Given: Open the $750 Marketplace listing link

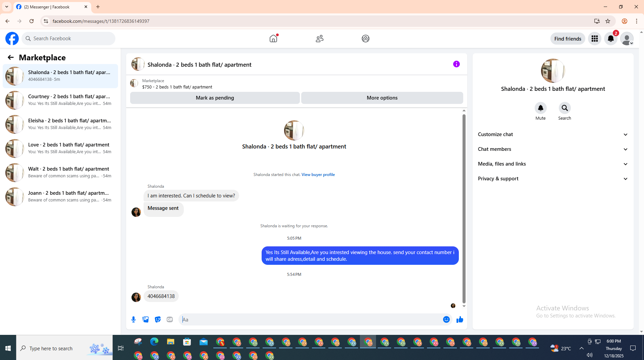Looking at the screenshot, I should [177, 87].
